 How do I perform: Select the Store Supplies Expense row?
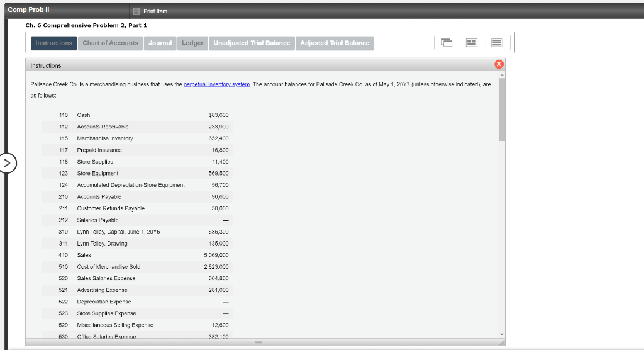(x=137, y=313)
